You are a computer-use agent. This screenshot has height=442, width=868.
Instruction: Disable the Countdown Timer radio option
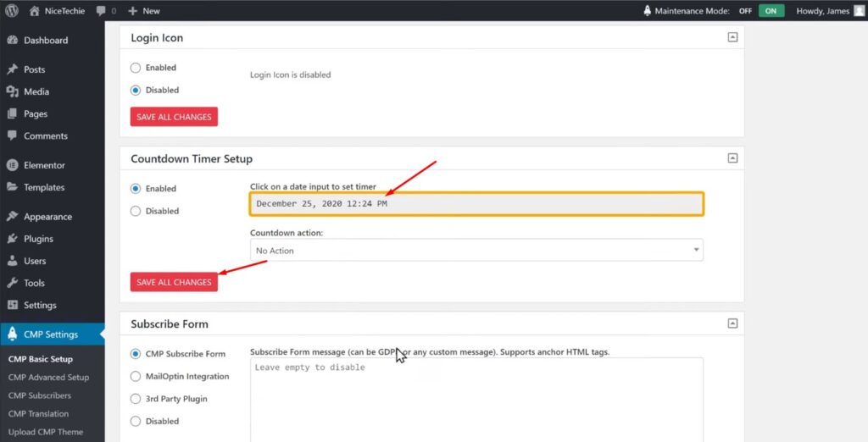(136, 211)
